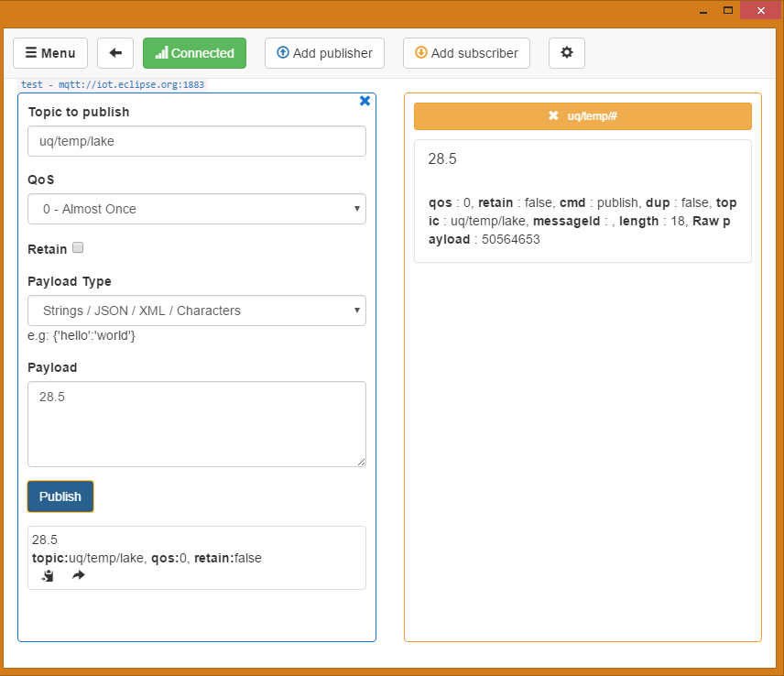The image size is (784, 676).
Task: Click the republish arrow icon in history
Action: pyautogui.click(x=78, y=575)
